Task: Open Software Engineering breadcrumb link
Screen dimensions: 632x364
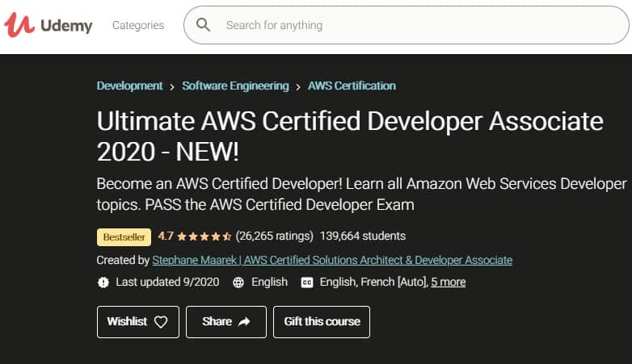Action: coord(235,86)
